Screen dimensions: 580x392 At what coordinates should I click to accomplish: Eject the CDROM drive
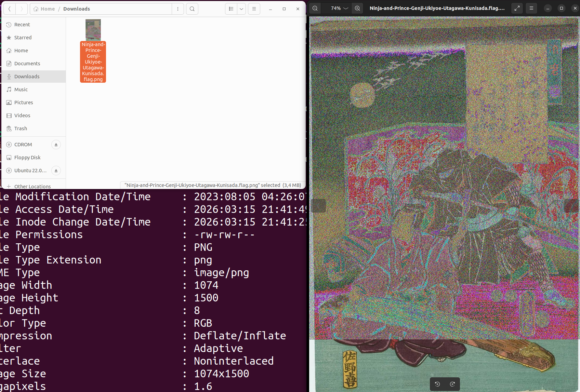[56, 145]
